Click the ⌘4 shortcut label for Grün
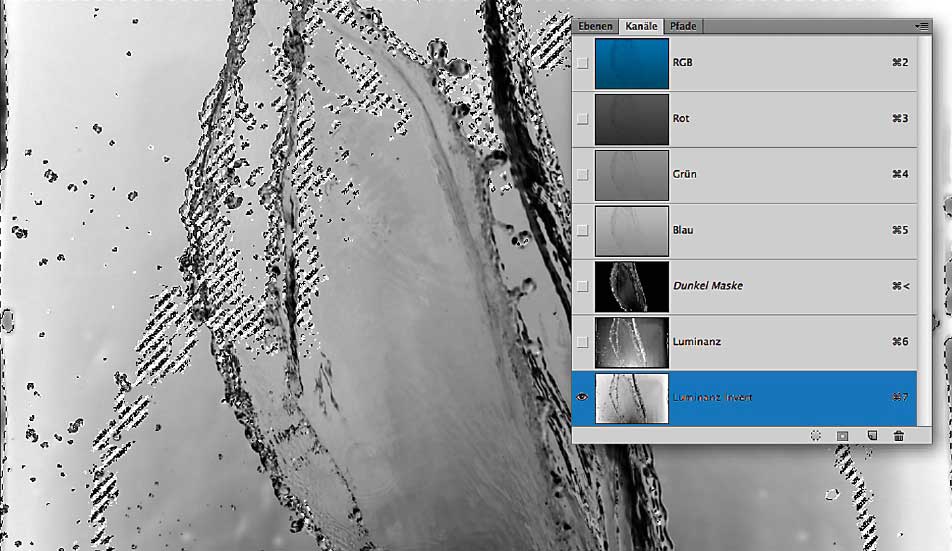This screenshot has height=551, width=952. pos(900,174)
